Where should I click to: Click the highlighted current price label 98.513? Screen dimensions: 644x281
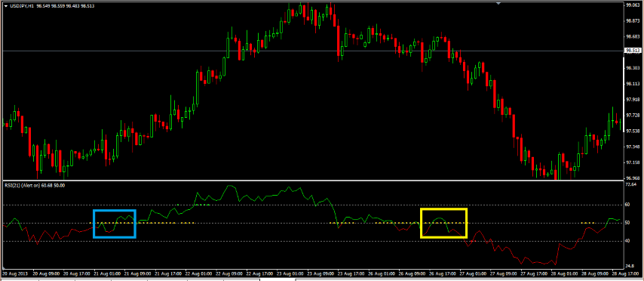point(633,51)
